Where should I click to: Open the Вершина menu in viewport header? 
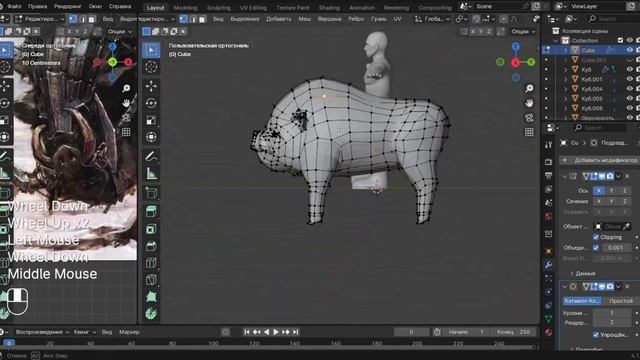(329, 19)
